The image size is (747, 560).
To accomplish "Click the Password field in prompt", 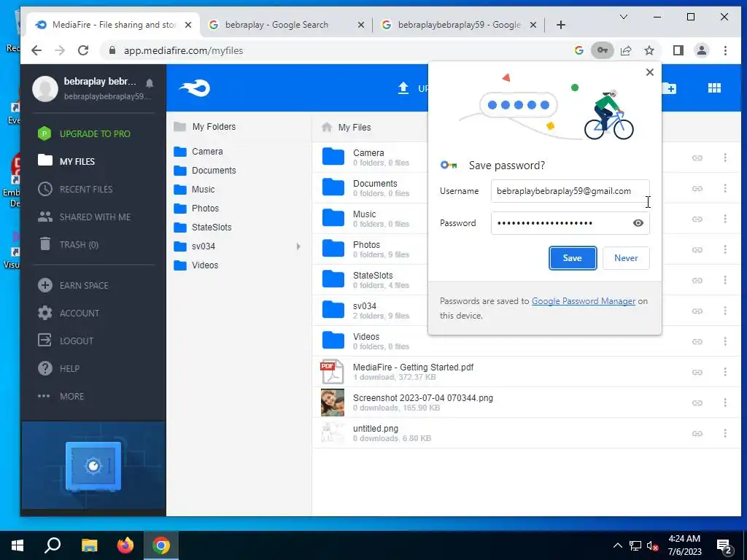I will [570, 223].
